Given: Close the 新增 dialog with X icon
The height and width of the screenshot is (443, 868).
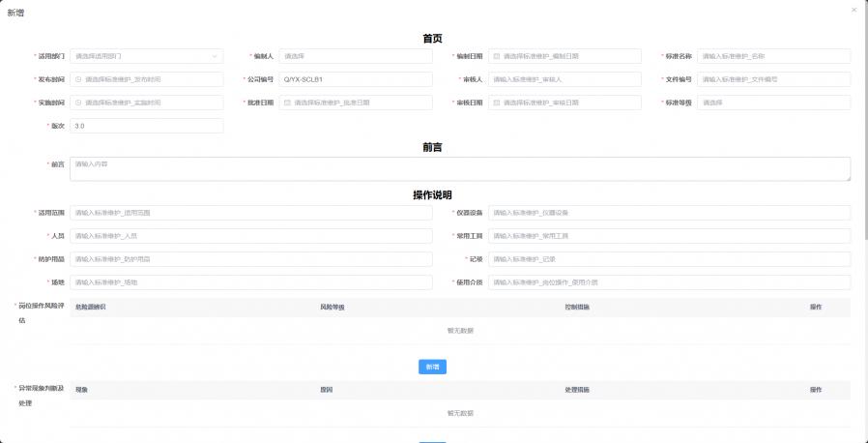Looking at the screenshot, I should pyautogui.click(x=854, y=10).
